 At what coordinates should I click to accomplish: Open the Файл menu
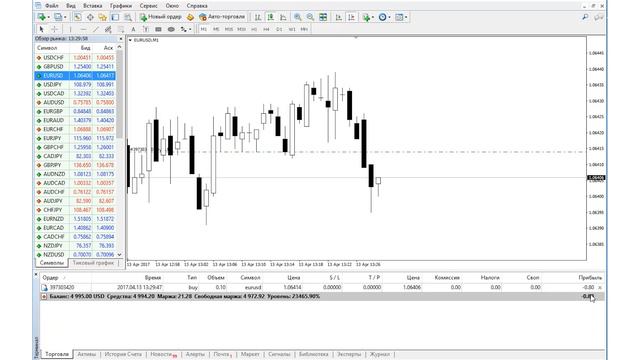(51, 6)
